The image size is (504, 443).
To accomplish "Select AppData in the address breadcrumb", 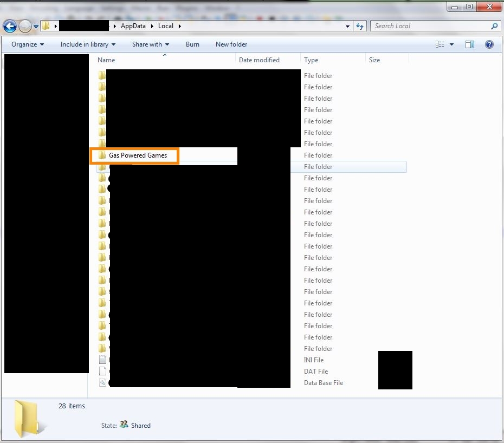I will click(133, 26).
